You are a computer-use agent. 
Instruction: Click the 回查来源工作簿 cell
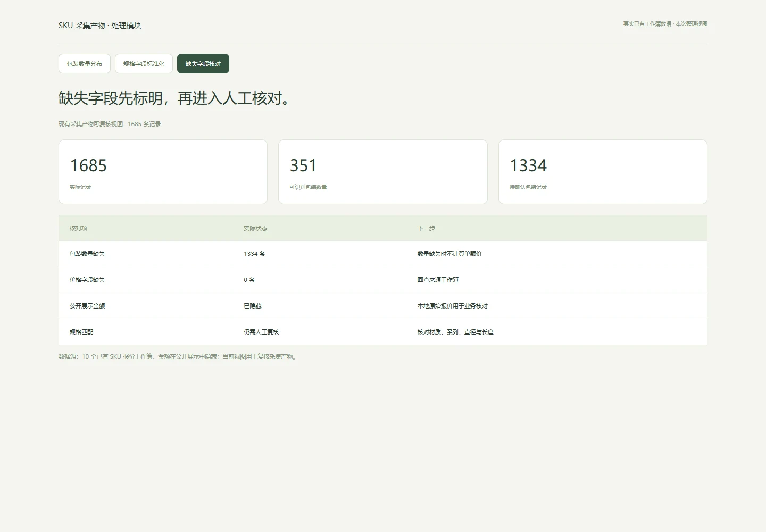click(438, 280)
